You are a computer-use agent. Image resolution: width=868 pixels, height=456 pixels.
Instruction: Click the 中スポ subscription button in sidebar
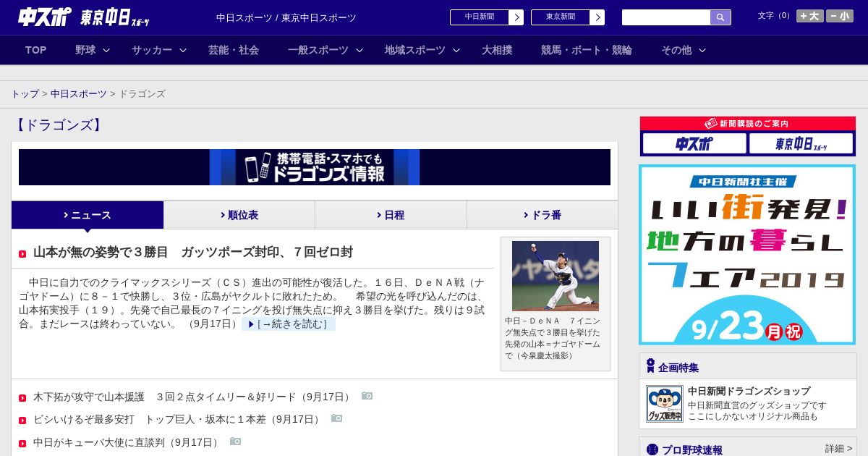[x=694, y=143]
